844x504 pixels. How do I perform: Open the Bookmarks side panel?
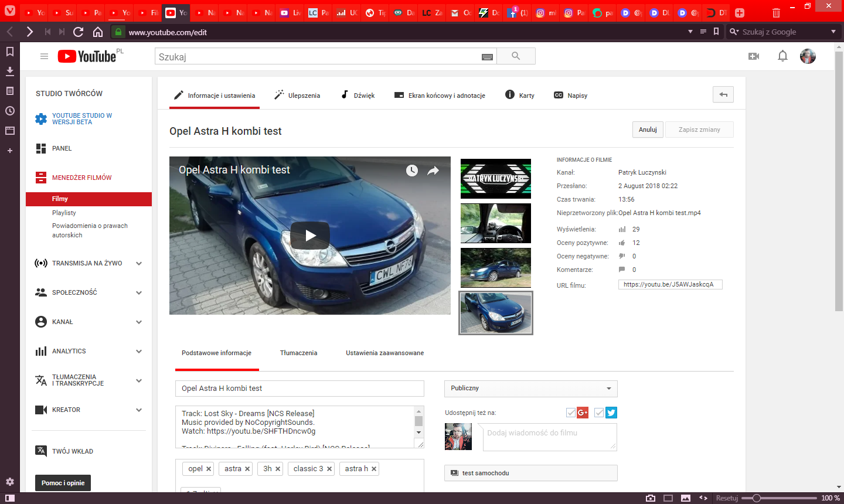coord(10,52)
